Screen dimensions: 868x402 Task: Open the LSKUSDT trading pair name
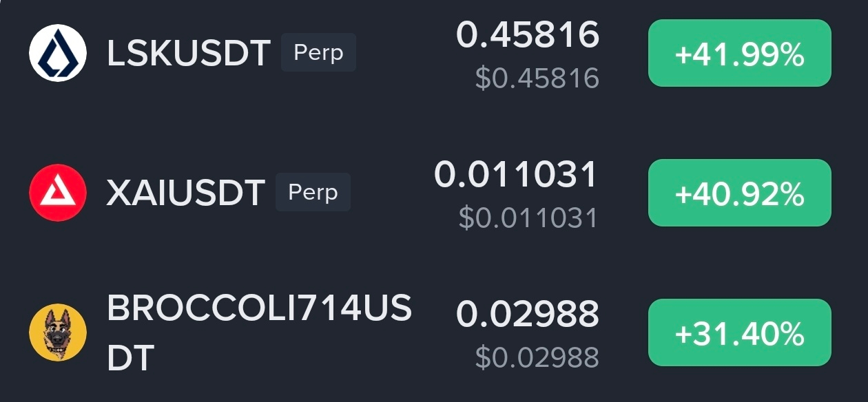click(189, 54)
